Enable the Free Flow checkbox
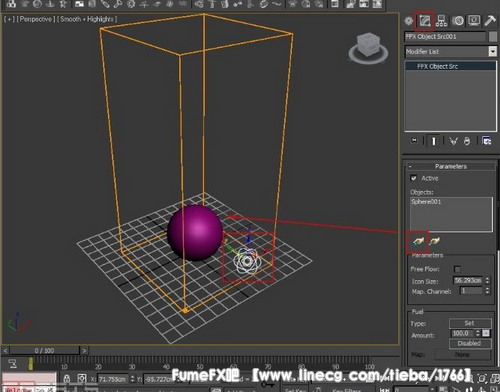Screen dimensions: 500x392 pos(457,269)
